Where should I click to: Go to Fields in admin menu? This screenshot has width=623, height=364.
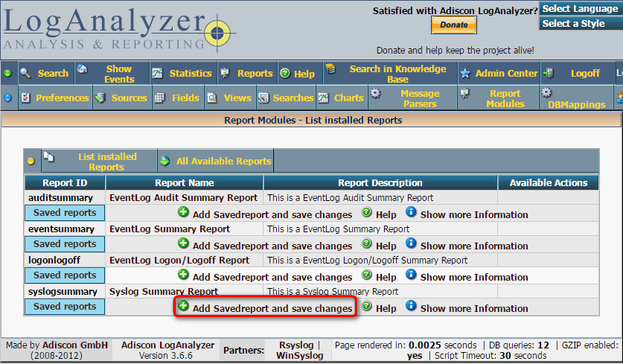coord(185,98)
